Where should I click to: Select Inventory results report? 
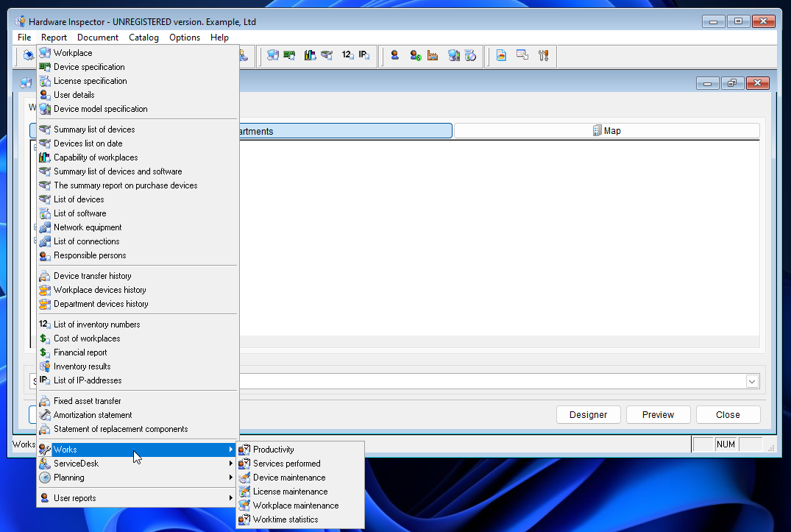[x=138, y=366]
